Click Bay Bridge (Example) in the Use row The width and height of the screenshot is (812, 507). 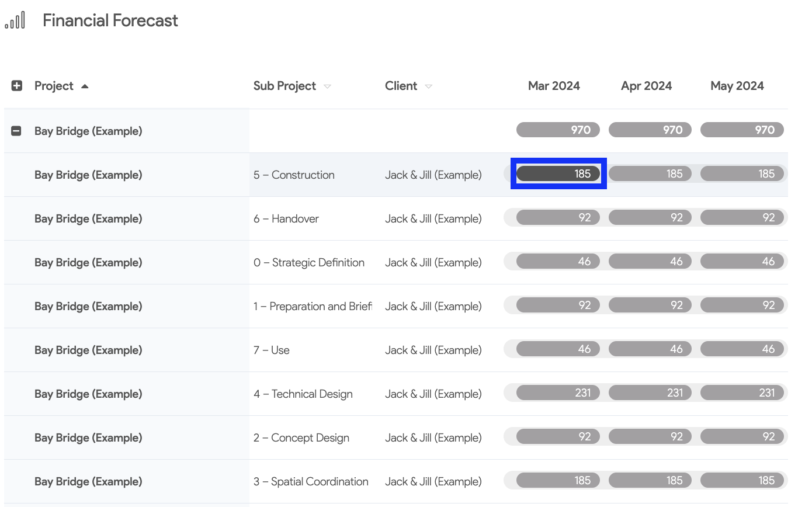point(88,350)
